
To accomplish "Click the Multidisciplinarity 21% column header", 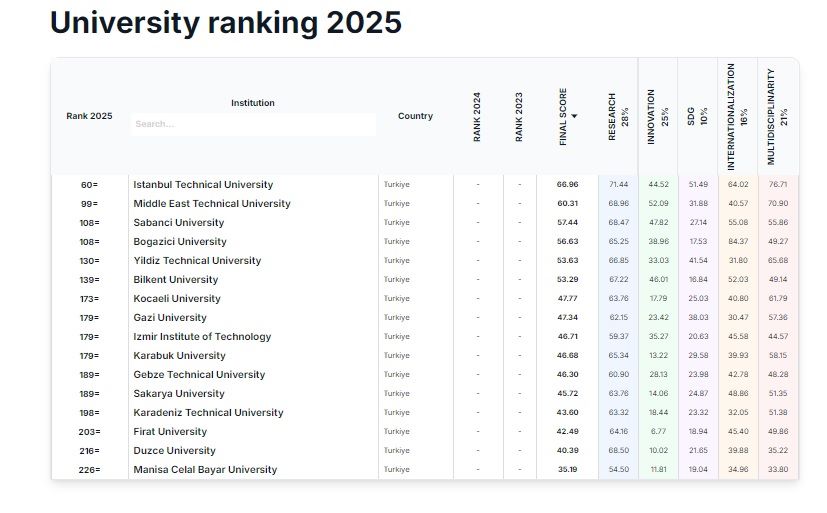I will coord(777,116).
